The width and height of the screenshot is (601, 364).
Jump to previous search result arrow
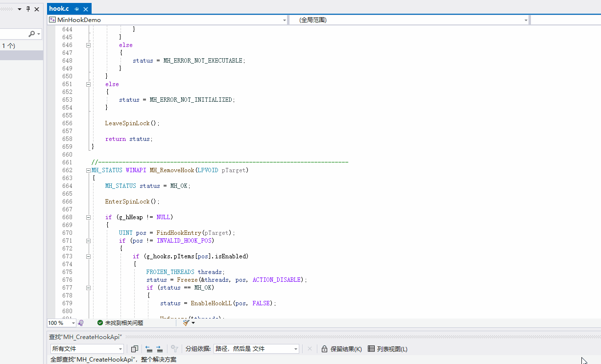click(149, 348)
